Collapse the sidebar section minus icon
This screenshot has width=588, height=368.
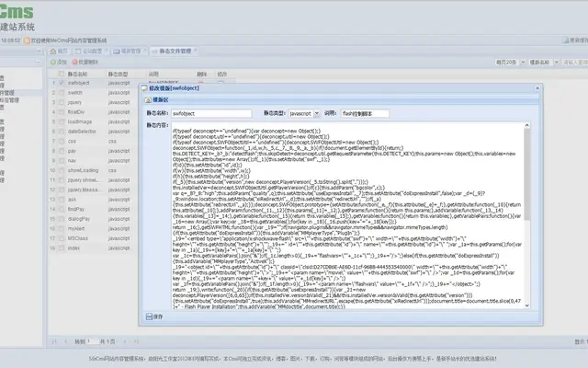[x=38, y=62]
